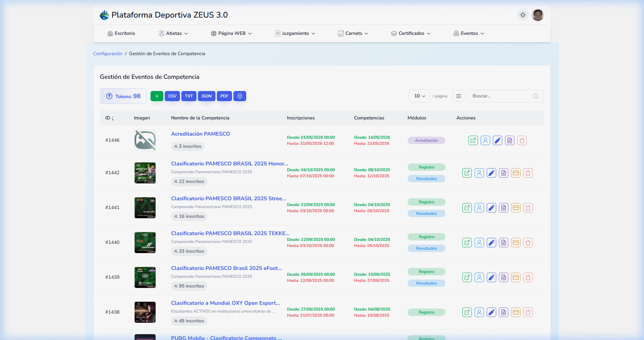
Task: Delete event #1438 with the trash icon
Action: coord(528,312)
